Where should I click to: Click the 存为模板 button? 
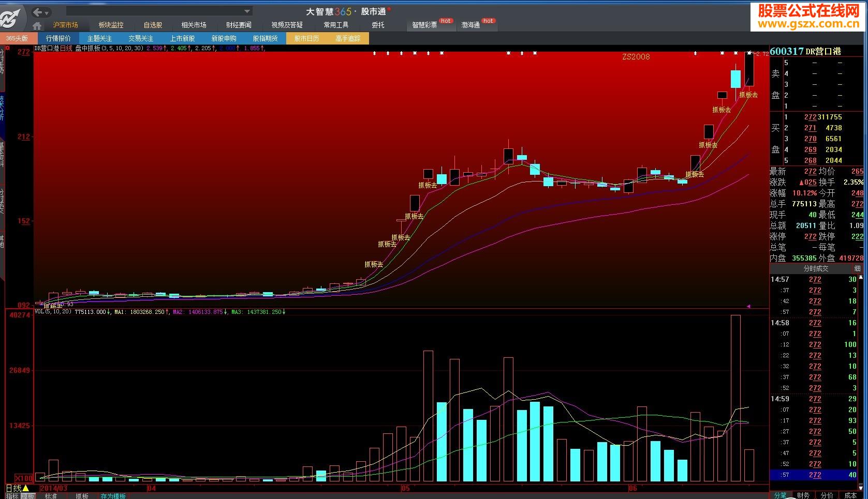tap(113, 496)
